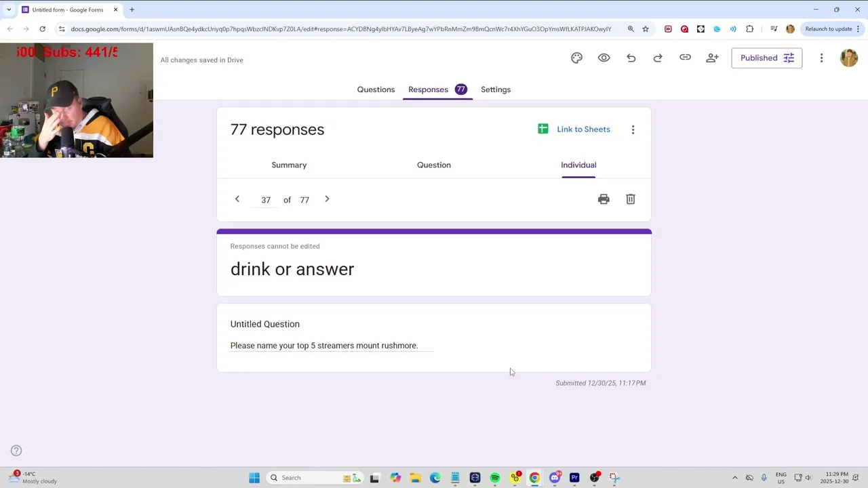Click the 'Untitled Question' heading
This screenshot has width=868, height=488.
[x=264, y=324]
